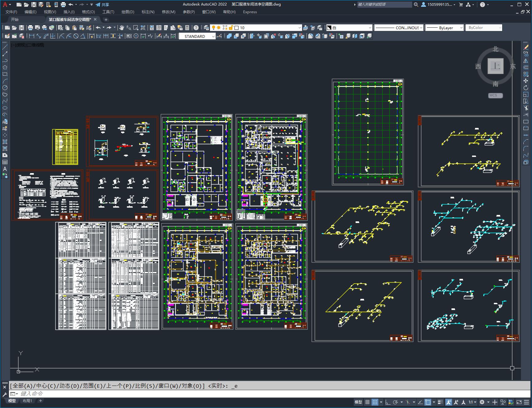This screenshot has height=408, width=532.
Task: Activate the Pan hand tool
Action: 122,28
